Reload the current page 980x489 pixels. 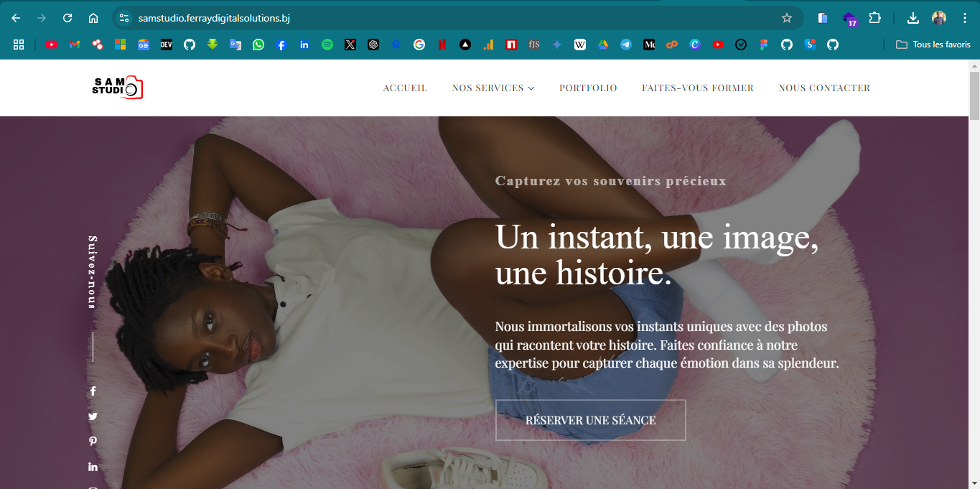67,18
